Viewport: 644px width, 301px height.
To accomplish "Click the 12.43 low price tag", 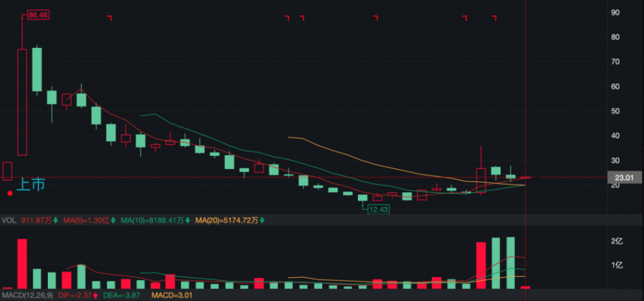I will coord(378,208).
